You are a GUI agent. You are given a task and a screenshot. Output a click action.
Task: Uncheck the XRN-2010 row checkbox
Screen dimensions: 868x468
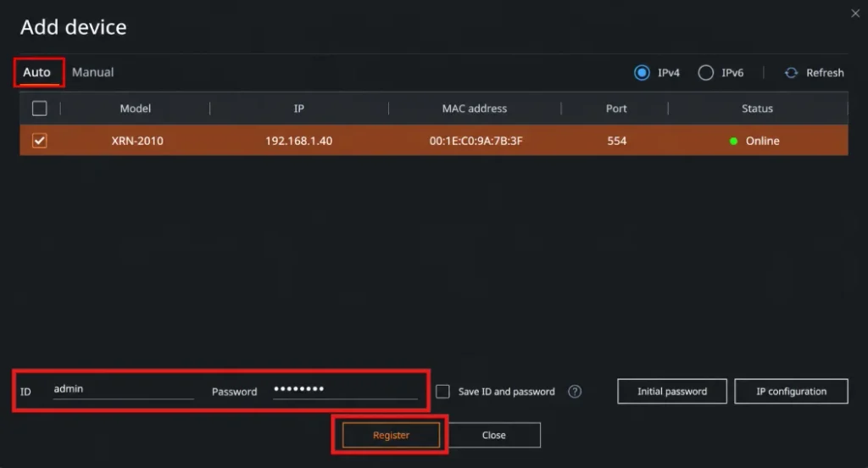coord(39,141)
